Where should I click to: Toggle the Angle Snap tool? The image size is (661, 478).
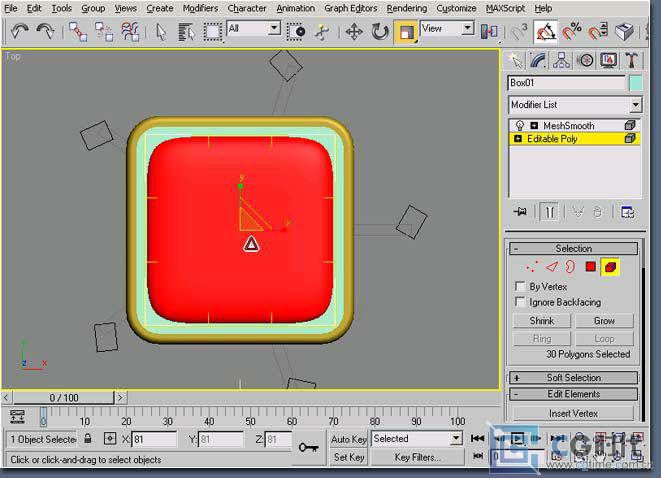545,32
